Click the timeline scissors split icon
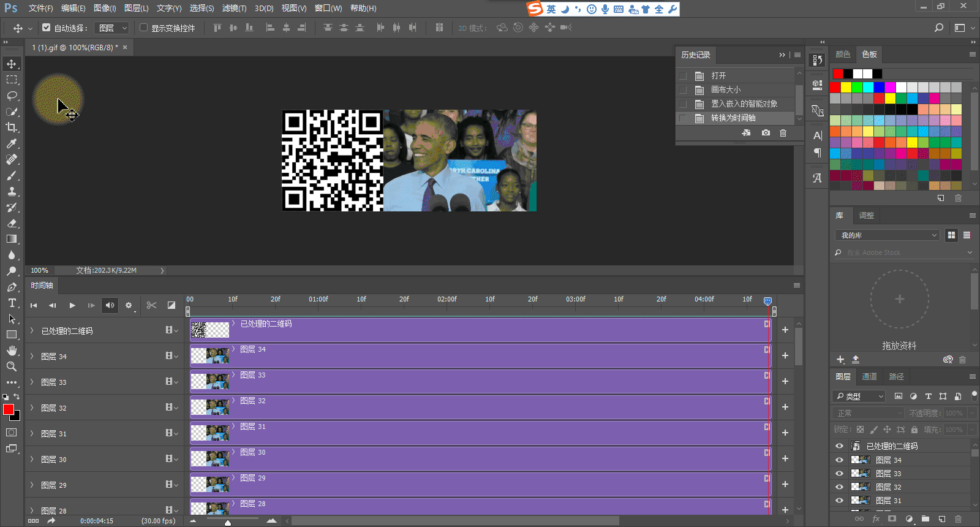This screenshot has width=980, height=527. [152, 305]
